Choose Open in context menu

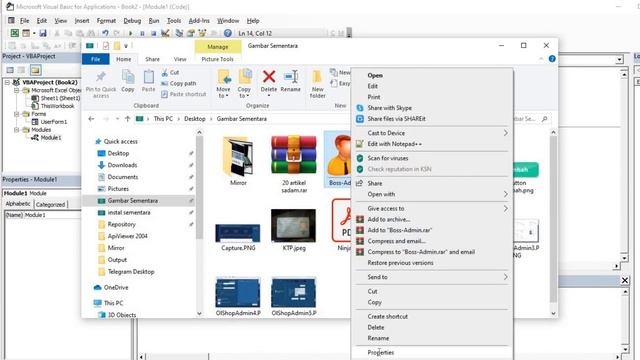click(x=432, y=76)
